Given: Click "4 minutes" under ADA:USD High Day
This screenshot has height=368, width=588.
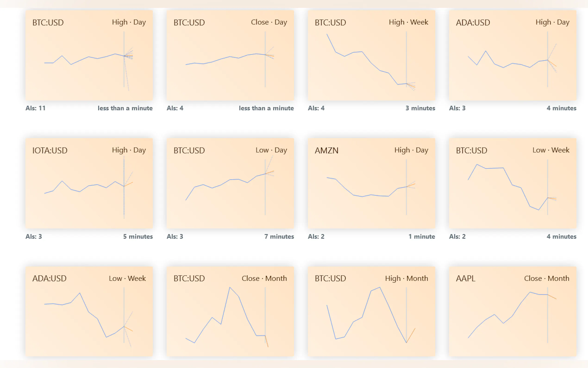Looking at the screenshot, I should coord(561,108).
